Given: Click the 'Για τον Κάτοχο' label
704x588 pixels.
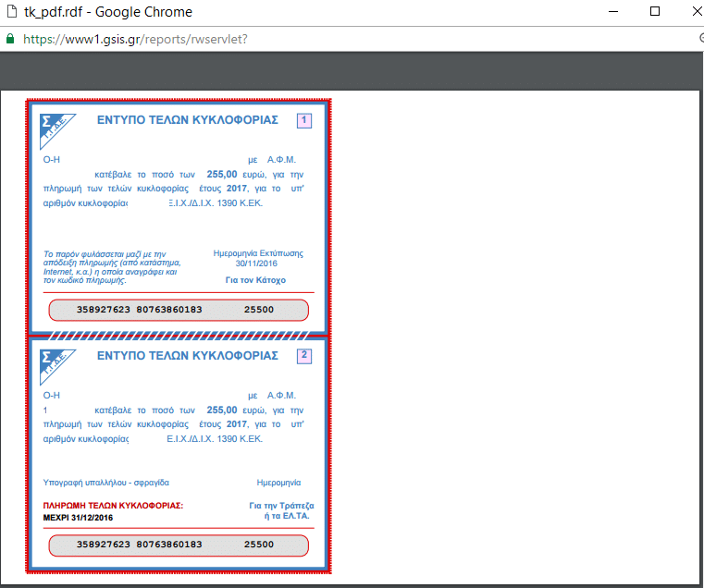Looking at the screenshot, I should pyautogui.click(x=255, y=279).
